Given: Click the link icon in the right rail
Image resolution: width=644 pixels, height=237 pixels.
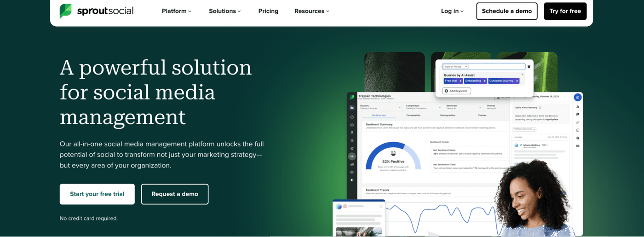Looking at the screenshot, I should point(578,122).
